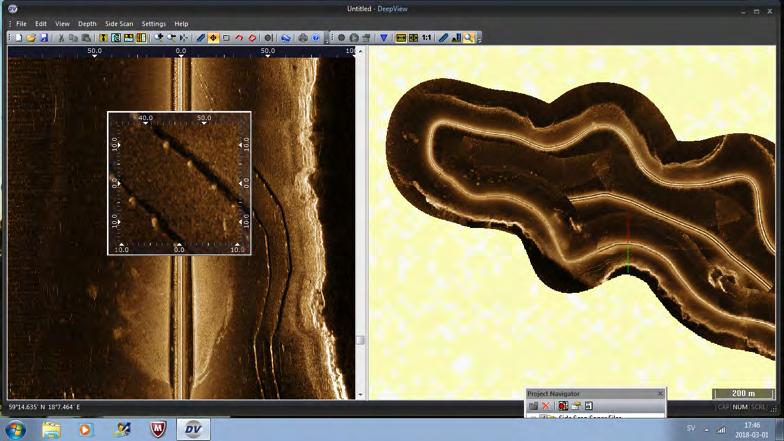Click the chart histogram toolbar icon
Viewport: 784px width, 441px height.
(x=456, y=38)
